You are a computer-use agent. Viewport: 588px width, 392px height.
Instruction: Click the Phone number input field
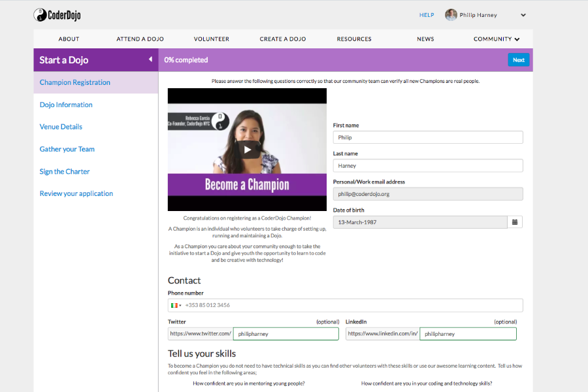tap(353, 305)
